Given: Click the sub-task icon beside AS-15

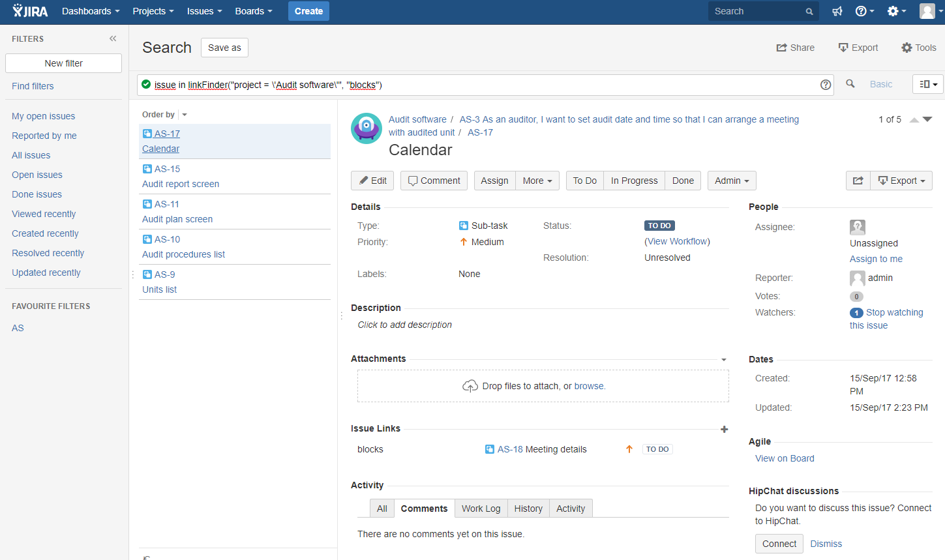Looking at the screenshot, I should (x=147, y=168).
